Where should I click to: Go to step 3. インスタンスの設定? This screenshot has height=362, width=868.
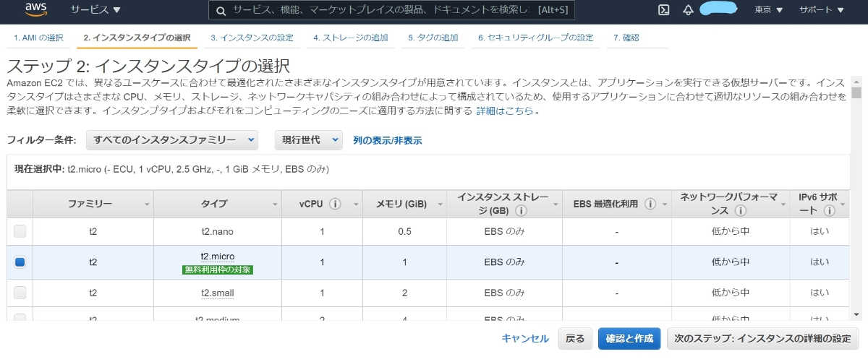pyautogui.click(x=252, y=38)
